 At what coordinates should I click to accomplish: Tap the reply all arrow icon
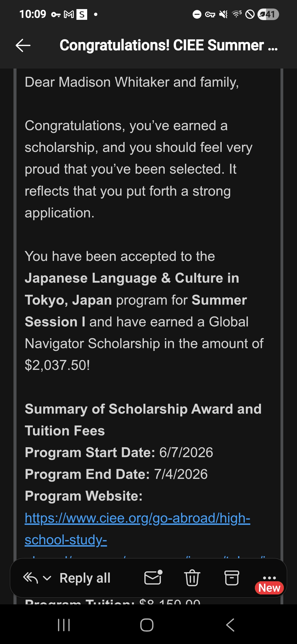[x=30, y=578]
